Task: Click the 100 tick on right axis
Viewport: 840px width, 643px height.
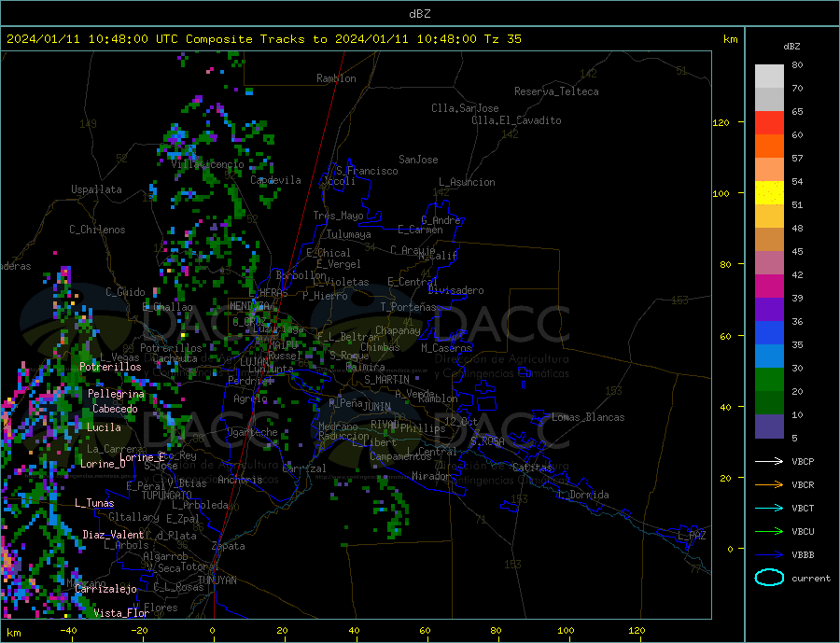Action: 721,193
